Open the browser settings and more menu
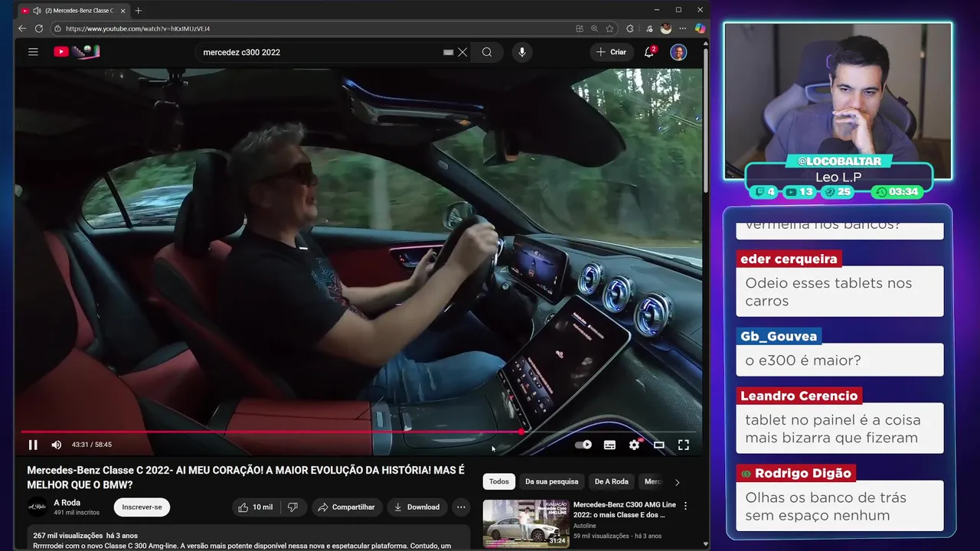This screenshot has width=980, height=551. coord(683,28)
